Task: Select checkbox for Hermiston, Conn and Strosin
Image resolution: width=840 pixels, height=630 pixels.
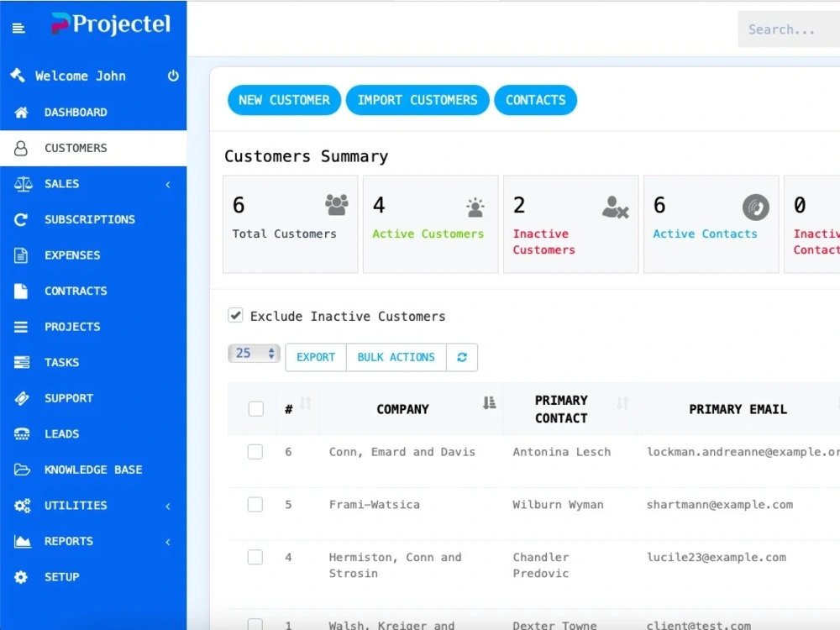Action: [x=255, y=557]
